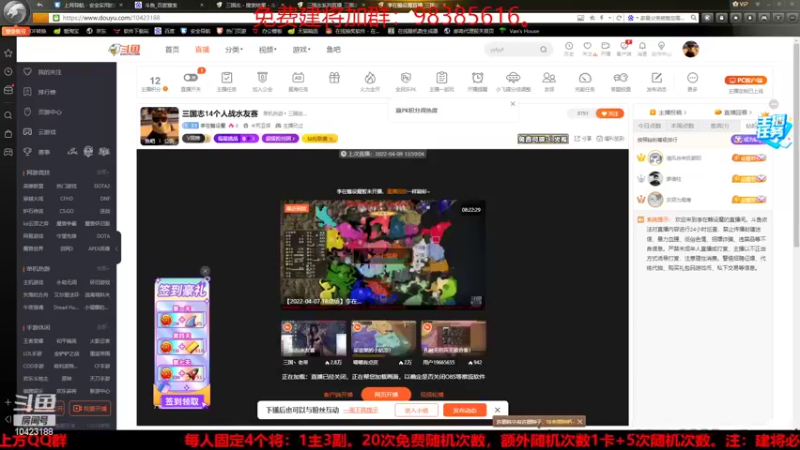This screenshot has height=450, width=800.
Task: Open the UFO airship icon
Action: pyautogui.click(x=513, y=78)
